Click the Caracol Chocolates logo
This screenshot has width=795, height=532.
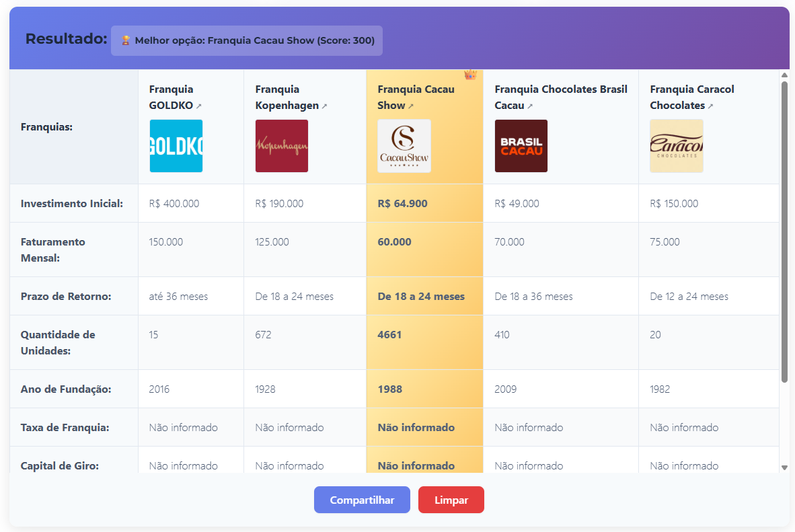(677, 146)
